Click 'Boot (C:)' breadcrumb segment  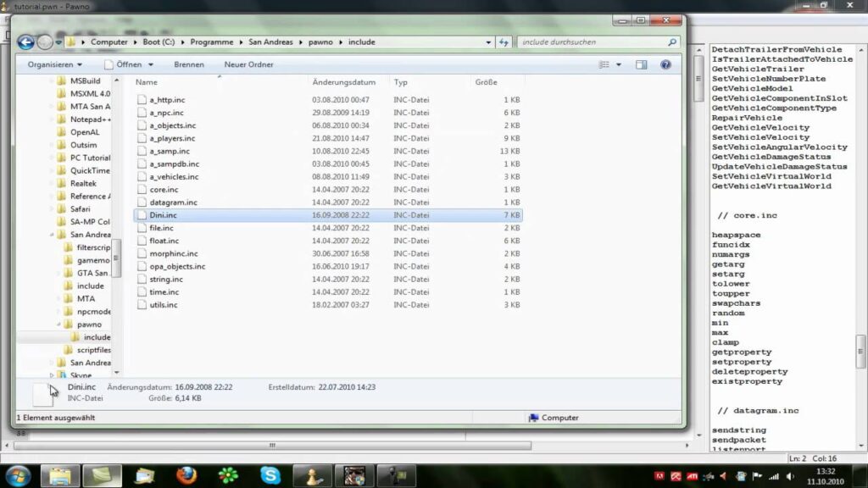point(159,42)
